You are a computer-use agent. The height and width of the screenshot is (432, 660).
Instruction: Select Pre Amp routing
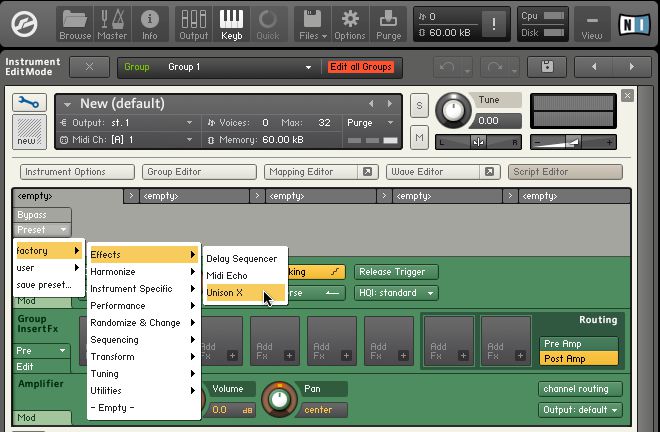[x=578, y=344]
